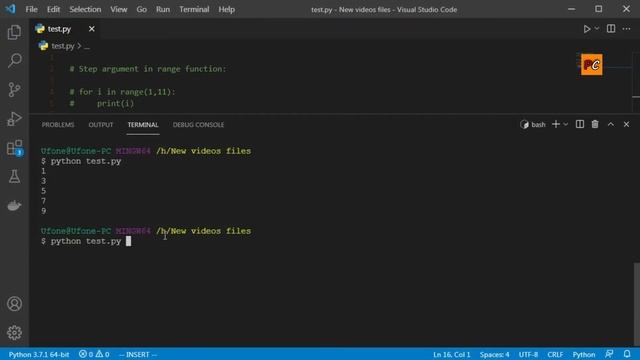Split the editor to the right
Image resolution: width=640 pixels, height=360 pixels.
[611, 29]
